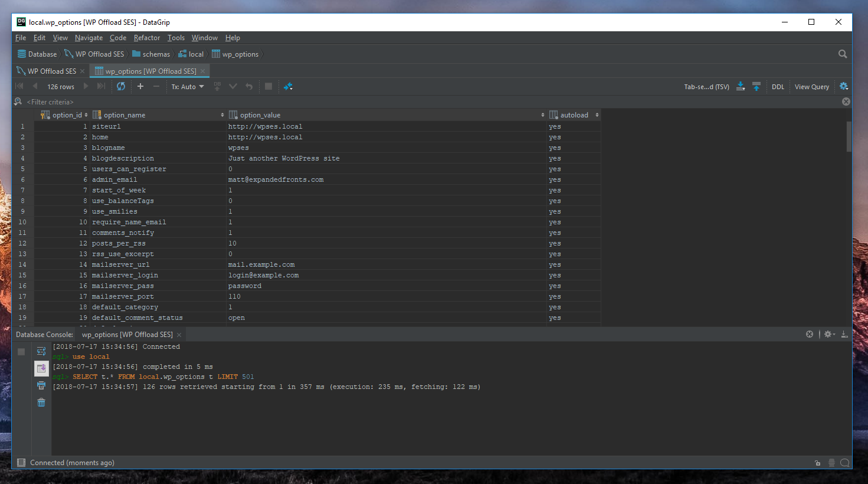Screen dimensions: 868x484
Task: Submit changes to the database (DB arrow icon)
Action: pyautogui.click(x=217, y=86)
